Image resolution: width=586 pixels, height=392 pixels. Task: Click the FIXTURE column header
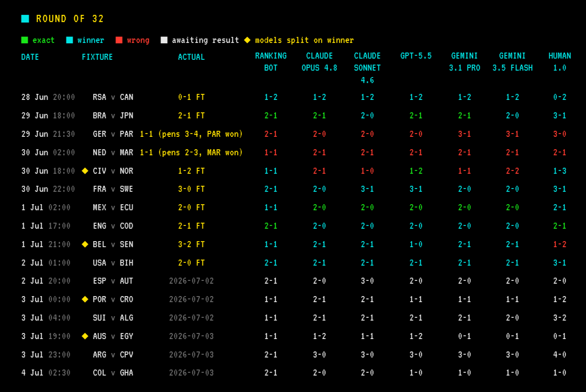[97, 57]
